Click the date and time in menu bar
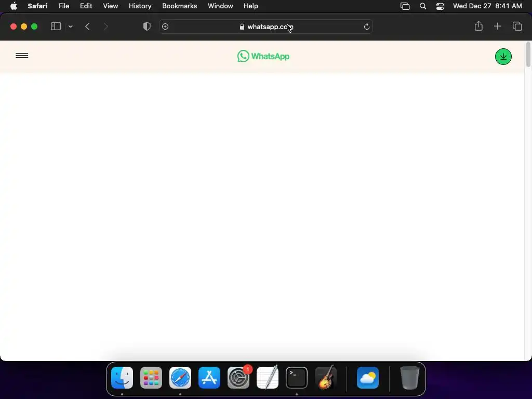 coord(487,6)
